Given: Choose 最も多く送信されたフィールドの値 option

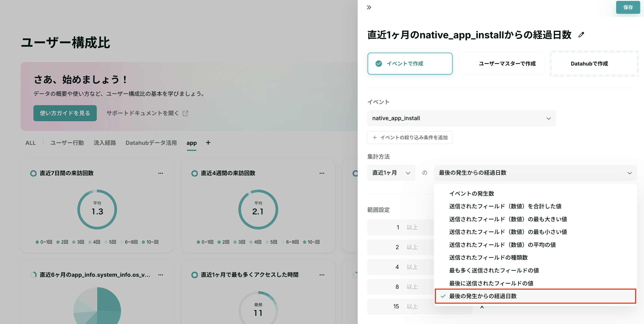Looking at the screenshot, I should [535, 270].
